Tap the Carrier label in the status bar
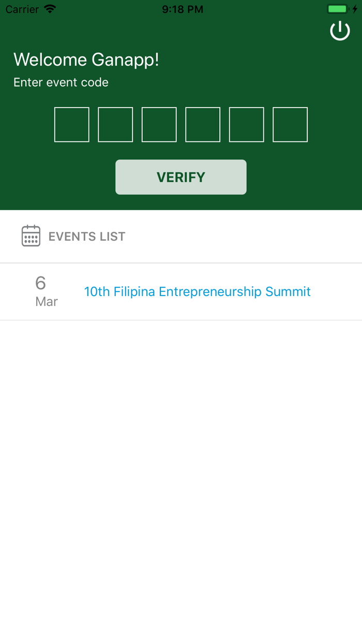The width and height of the screenshot is (362, 644). pos(21,9)
